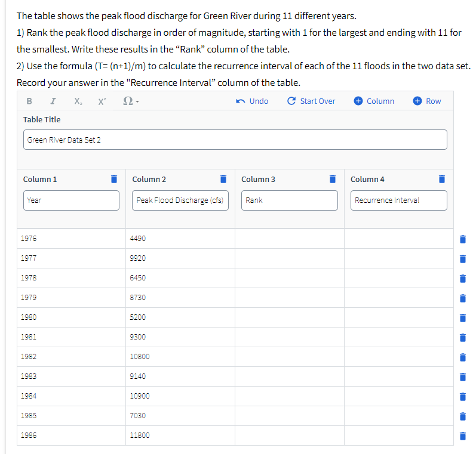This screenshot has width=476, height=454.
Task: Delete the 1977 row
Action: tap(463, 259)
